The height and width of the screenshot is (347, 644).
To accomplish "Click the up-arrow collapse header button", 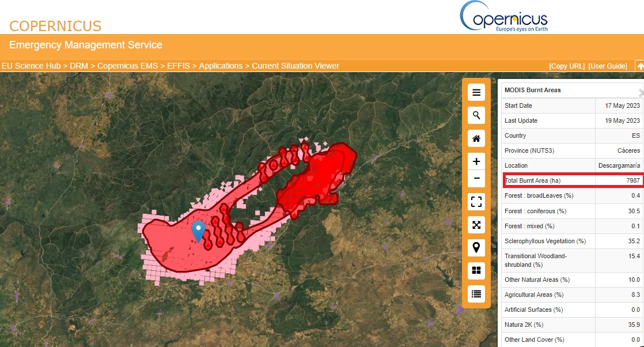I will coord(640,66).
